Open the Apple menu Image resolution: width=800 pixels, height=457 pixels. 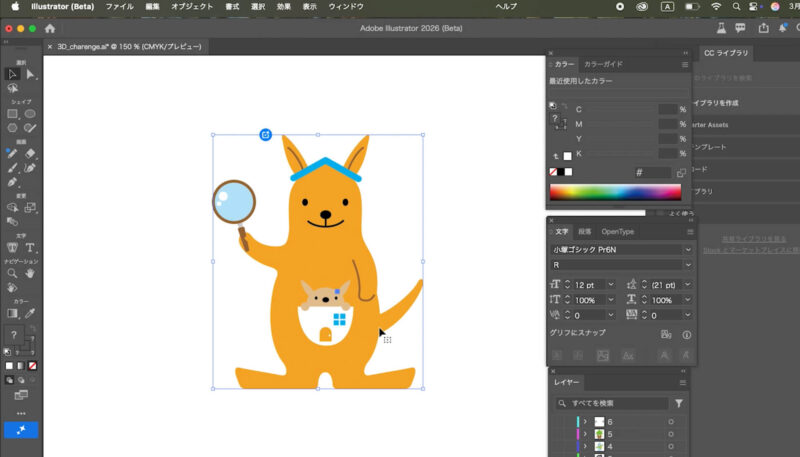click(15, 7)
